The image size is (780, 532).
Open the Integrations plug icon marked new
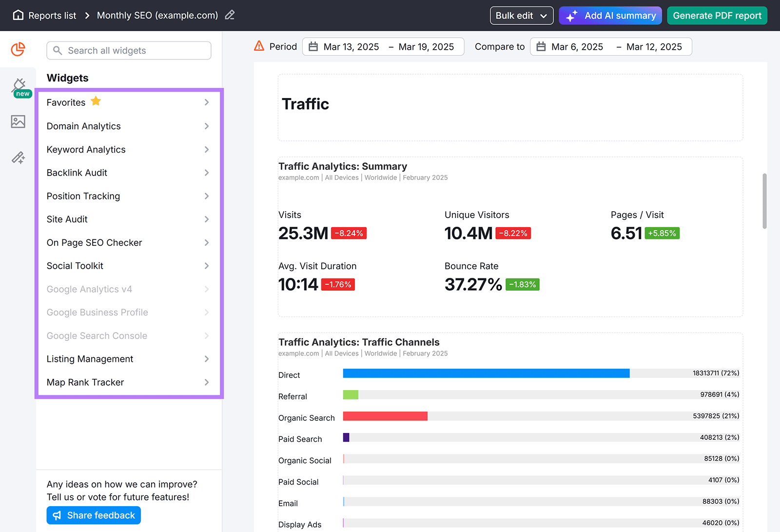[x=18, y=86]
